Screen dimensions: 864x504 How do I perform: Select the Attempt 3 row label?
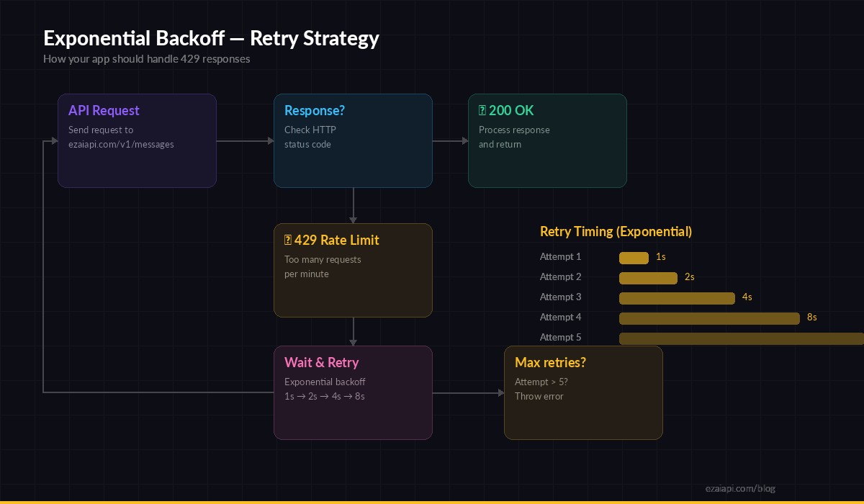click(560, 297)
